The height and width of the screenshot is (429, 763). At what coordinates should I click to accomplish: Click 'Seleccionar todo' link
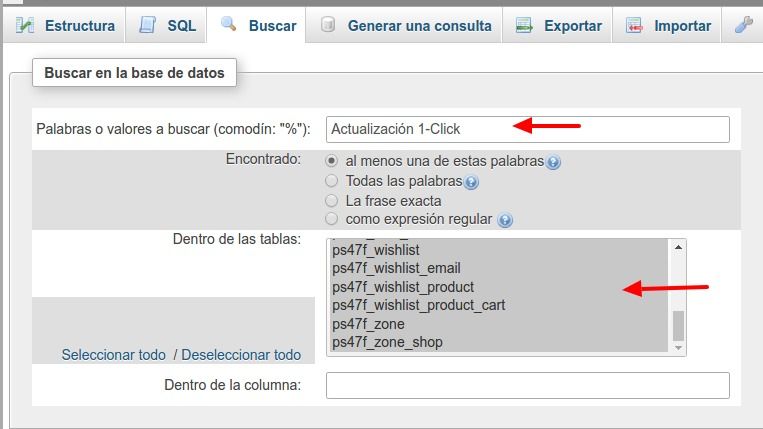pyautogui.click(x=113, y=355)
